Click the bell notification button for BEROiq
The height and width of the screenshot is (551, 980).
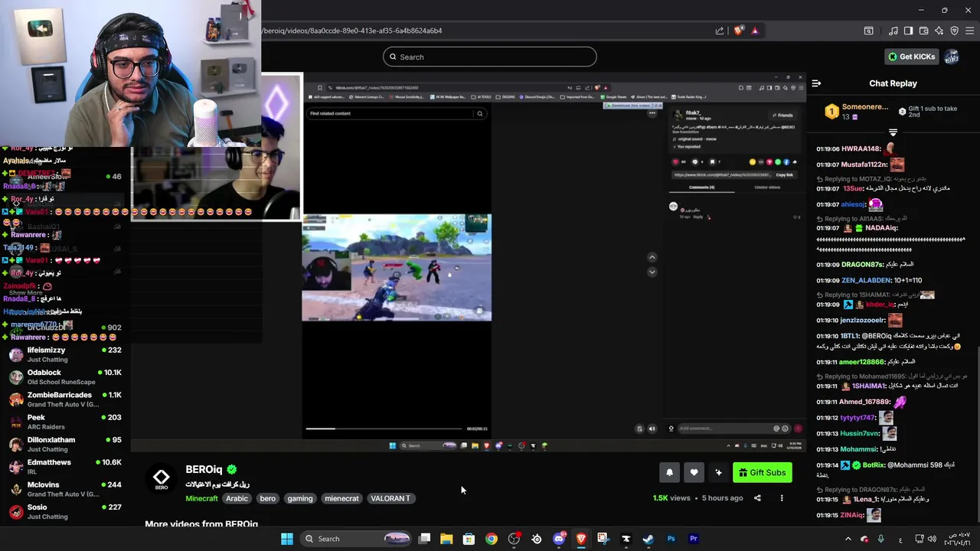tap(669, 473)
